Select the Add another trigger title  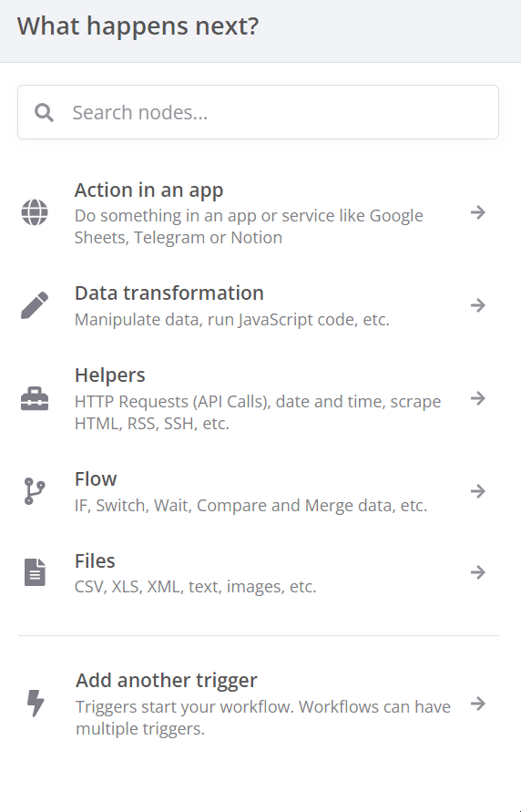pyautogui.click(x=166, y=681)
